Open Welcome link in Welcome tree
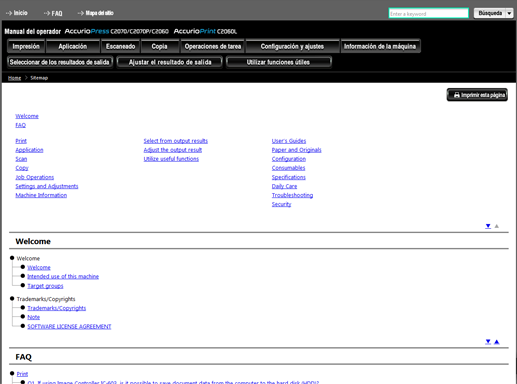The image size is (517, 384). coord(39,268)
